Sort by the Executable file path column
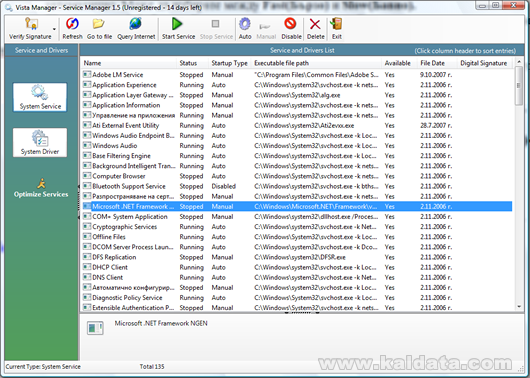The image size is (530, 378). coord(317,63)
